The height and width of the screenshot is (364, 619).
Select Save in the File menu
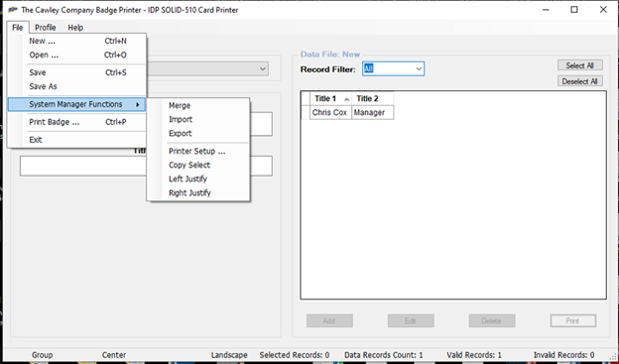click(x=77, y=72)
